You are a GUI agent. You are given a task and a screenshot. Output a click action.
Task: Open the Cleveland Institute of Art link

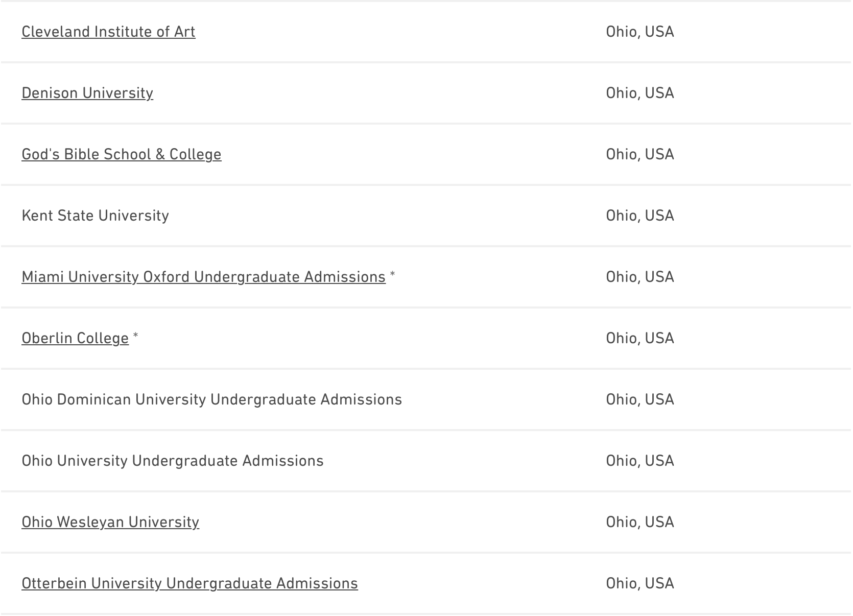(x=108, y=32)
